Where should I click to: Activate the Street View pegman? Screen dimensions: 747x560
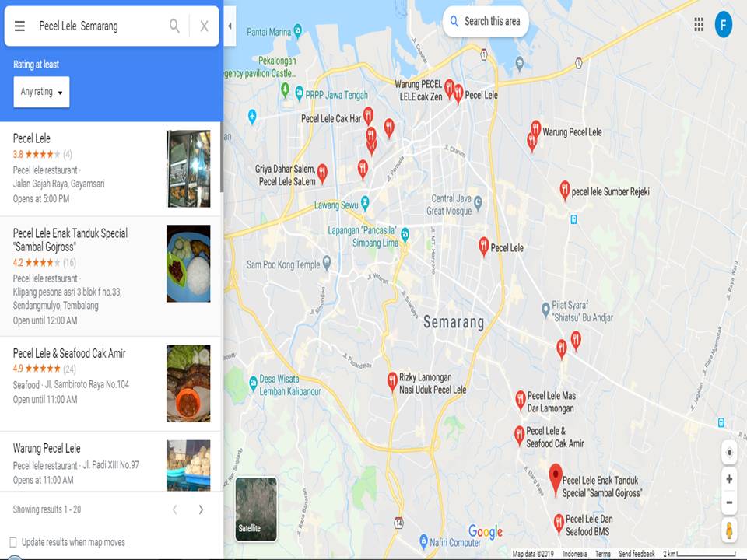coord(729,530)
